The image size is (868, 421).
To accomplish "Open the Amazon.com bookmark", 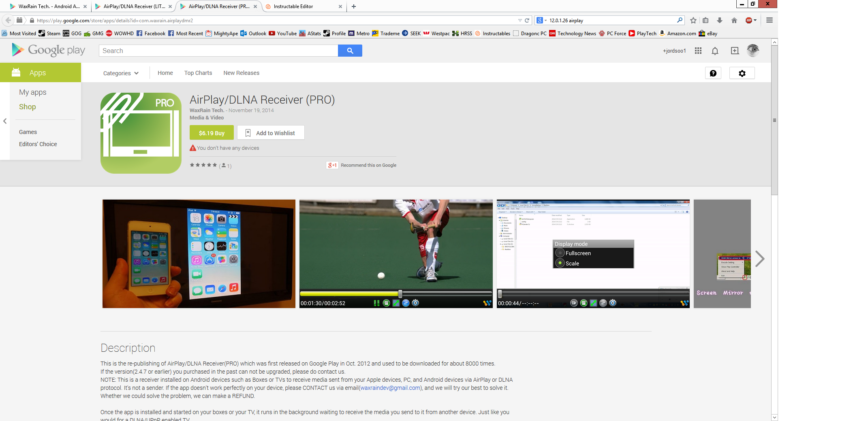I will point(678,34).
